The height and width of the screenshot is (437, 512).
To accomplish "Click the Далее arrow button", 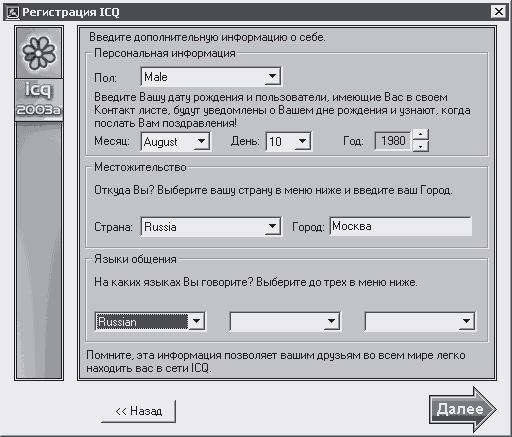I will [462, 409].
